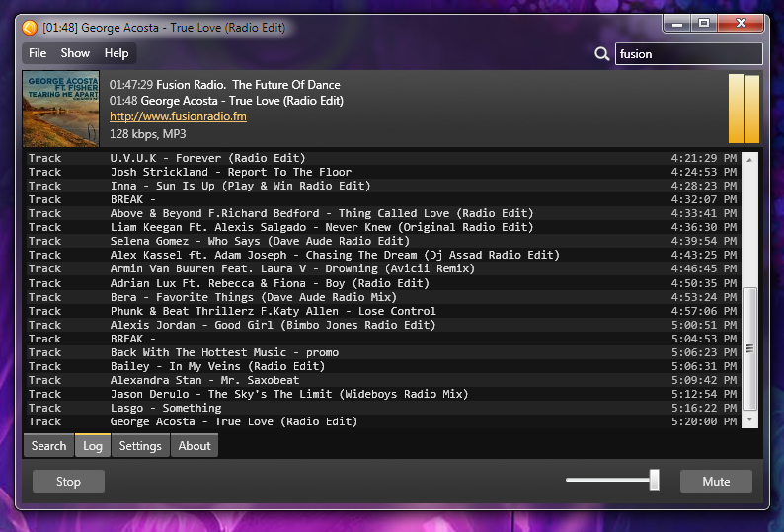Open the fusionradio.fm website link
Viewport: 784px width, 532px height.
pos(178,116)
